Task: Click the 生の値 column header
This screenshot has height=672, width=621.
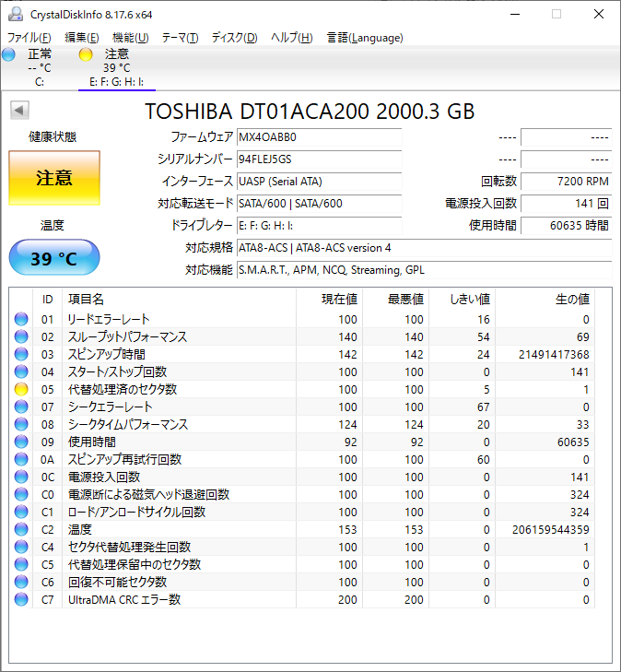Action: [545, 300]
